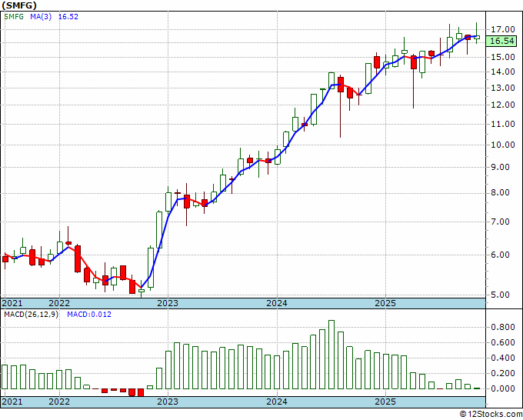Click 2021 on the price chart timeline
The image size is (523, 420).
(12, 303)
